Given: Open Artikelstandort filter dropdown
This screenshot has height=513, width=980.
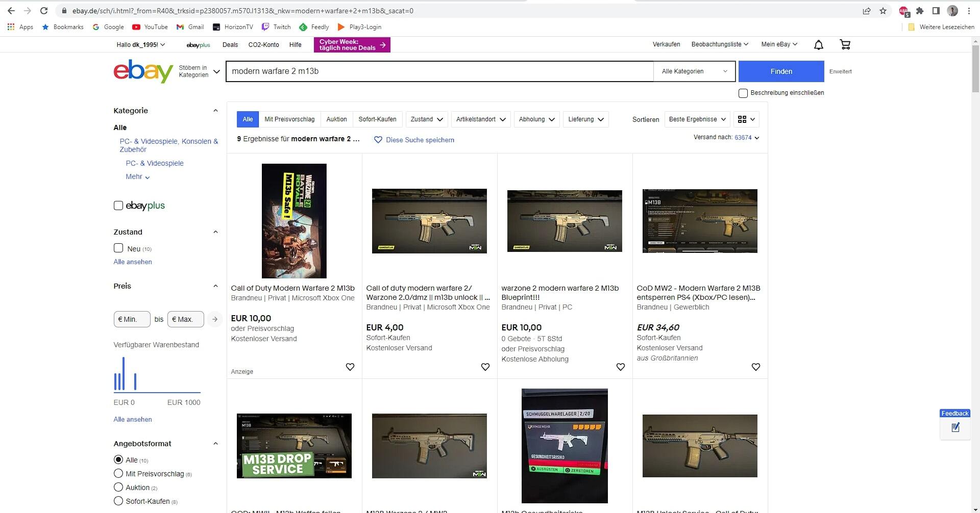Looking at the screenshot, I should pos(481,119).
